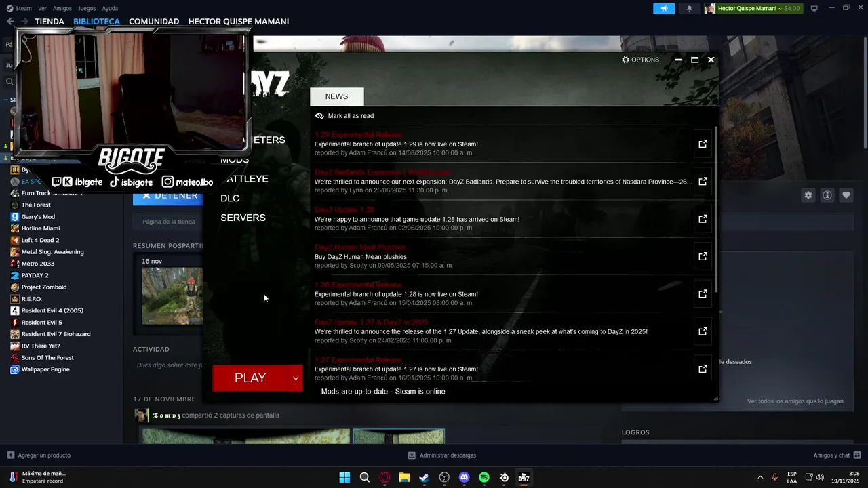Viewport: 868px width, 488px height.
Task: Toggle favorite heart for the game
Action: (x=846, y=195)
